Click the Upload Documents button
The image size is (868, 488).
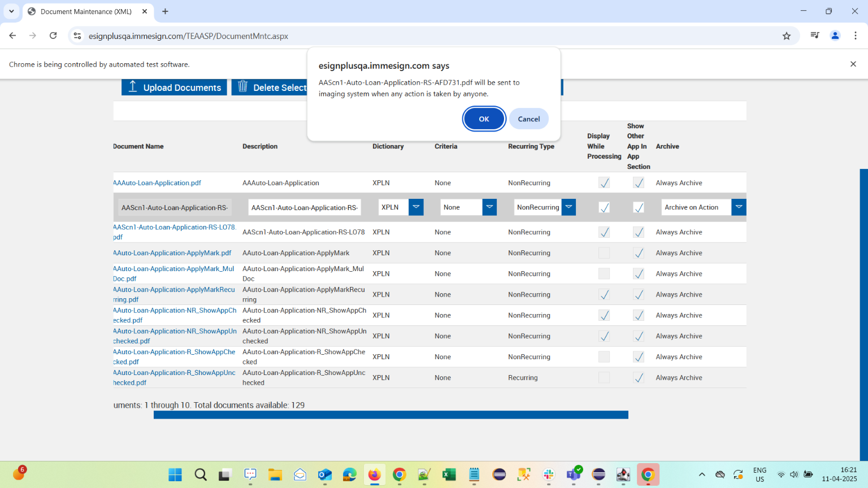pos(174,87)
